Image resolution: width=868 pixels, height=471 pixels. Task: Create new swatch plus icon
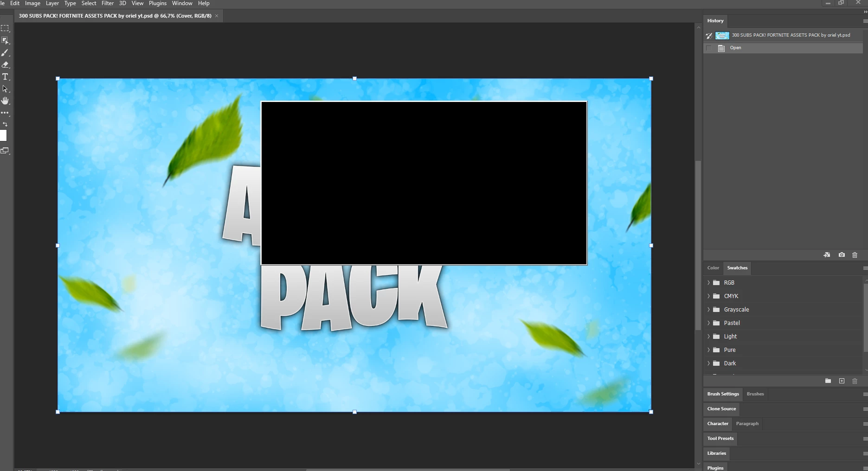(x=842, y=381)
